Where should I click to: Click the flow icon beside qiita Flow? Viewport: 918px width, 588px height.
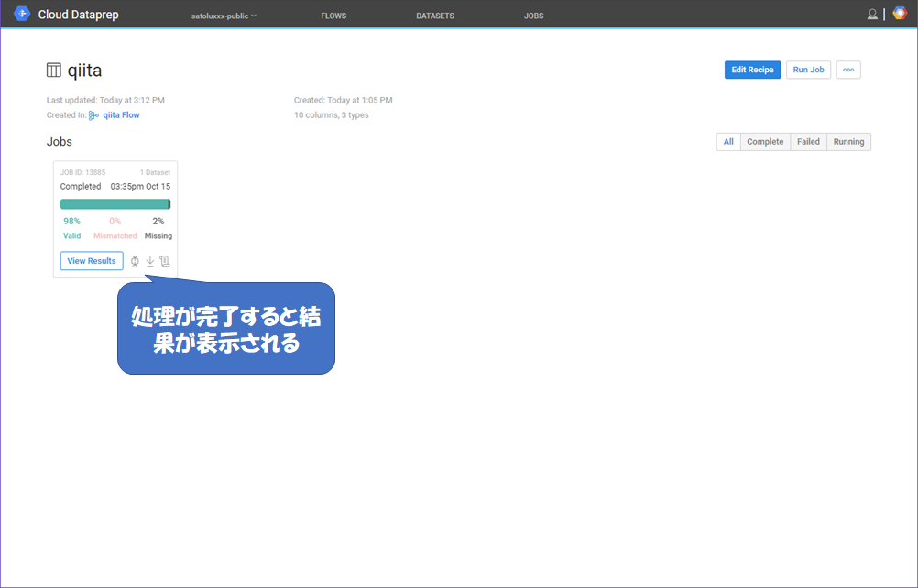pyautogui.click(x=93, y=115)
